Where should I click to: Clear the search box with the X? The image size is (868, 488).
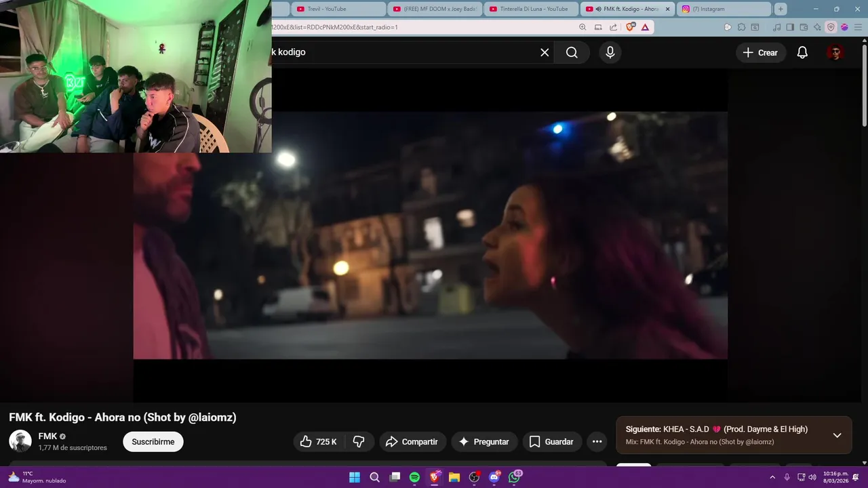pos(545,52)
